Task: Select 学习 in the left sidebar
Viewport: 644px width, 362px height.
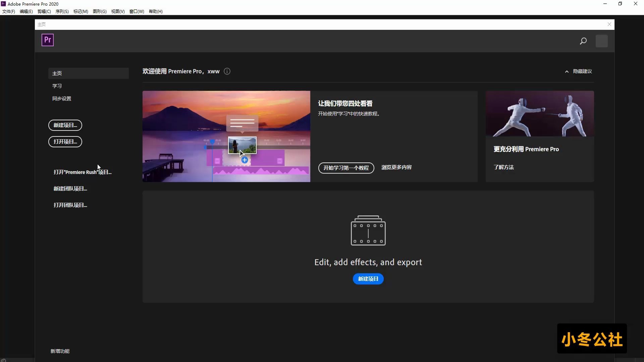Action: [x=57, y=86]
